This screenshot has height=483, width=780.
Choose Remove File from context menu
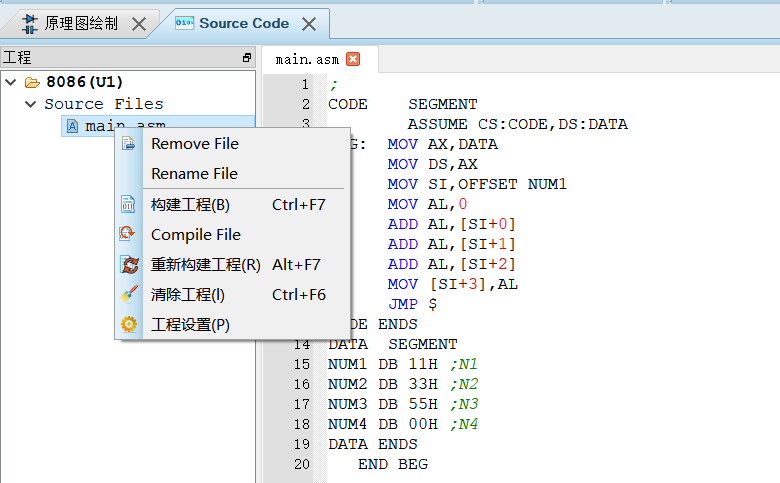232,144
